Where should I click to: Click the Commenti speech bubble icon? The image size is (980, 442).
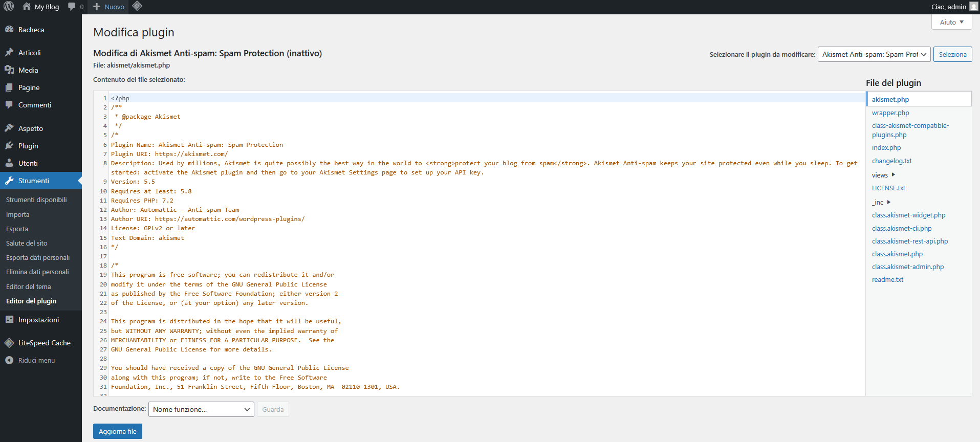pos(9,105)
